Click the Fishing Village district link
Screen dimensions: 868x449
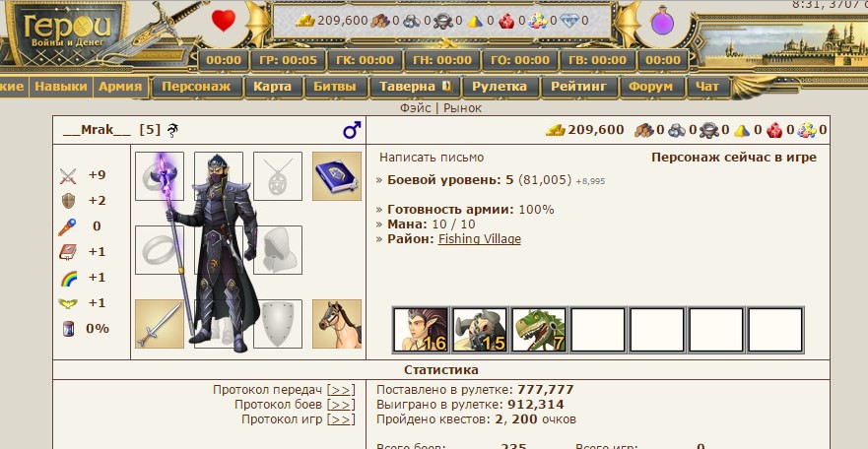click(x=480, y=239)
